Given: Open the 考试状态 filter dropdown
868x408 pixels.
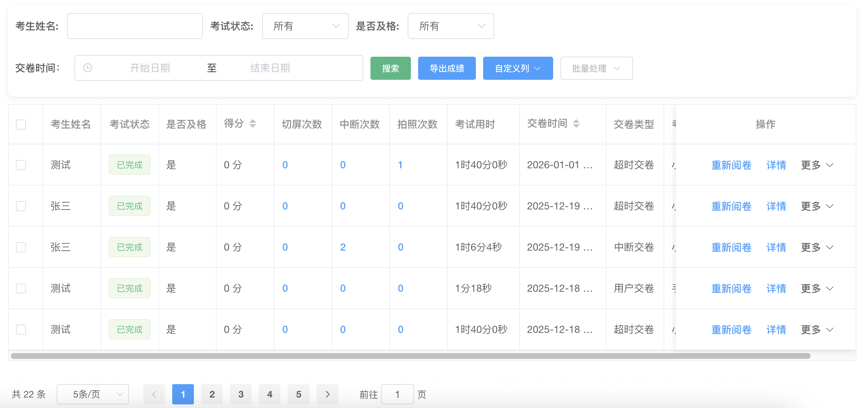Looking at the screenshot, I should [x=305, y=26].
